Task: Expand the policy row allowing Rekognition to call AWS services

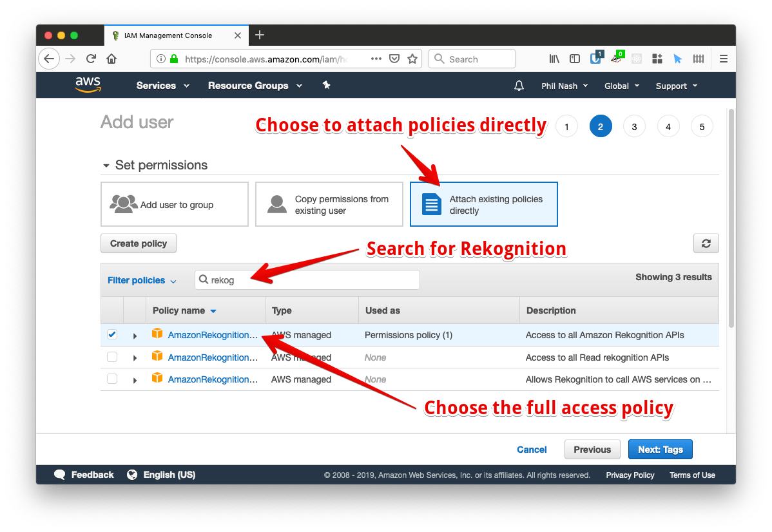Action: click(135, 380)
